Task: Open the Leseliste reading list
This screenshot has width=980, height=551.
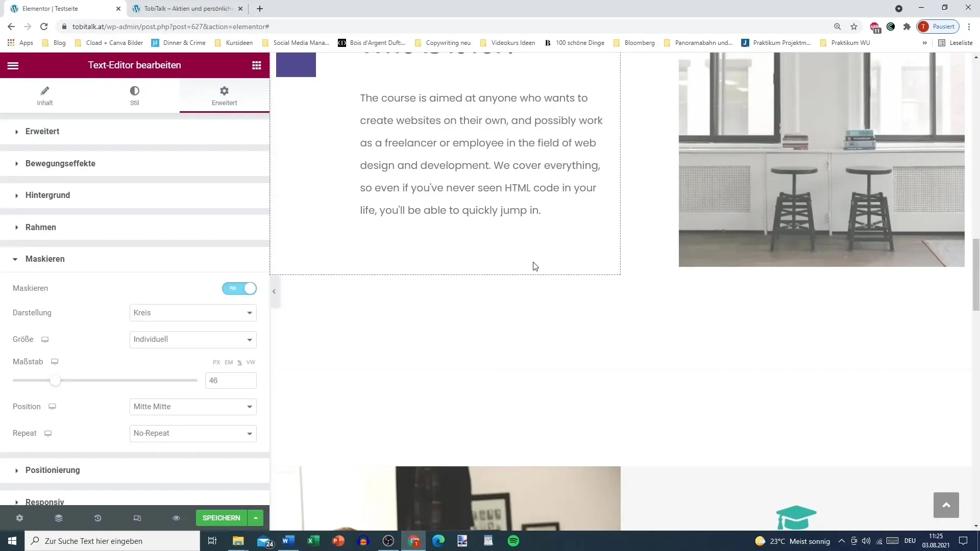Action: click(x=955, y=43)
